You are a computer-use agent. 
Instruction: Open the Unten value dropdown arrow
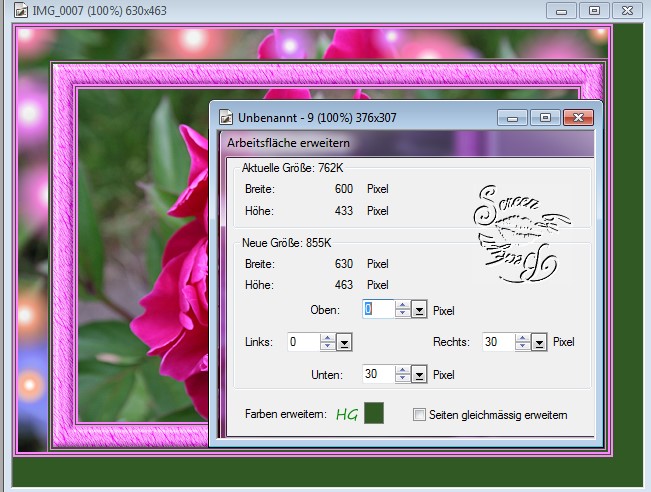pyautogui.click(x=419, y=375)
